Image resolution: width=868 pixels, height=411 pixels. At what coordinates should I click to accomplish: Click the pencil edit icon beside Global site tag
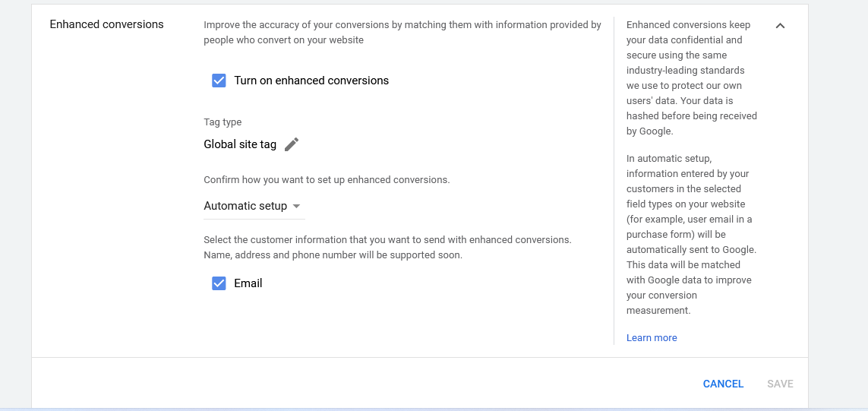pyautogui.click(x=292, y=144)
